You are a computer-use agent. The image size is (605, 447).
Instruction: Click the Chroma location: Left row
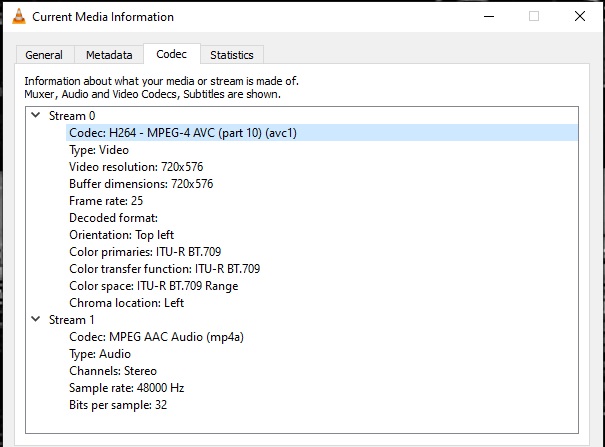coord(126,303)
